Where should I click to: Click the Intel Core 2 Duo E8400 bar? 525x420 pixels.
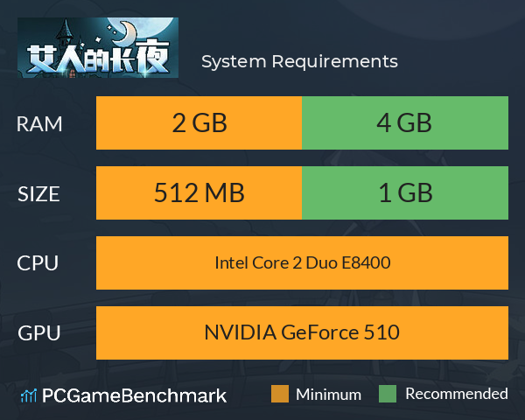pos(302,262)
